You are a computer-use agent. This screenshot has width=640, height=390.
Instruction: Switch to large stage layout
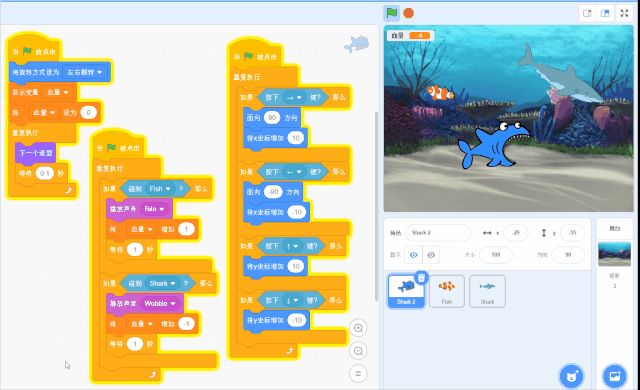[x=605, y=13]
